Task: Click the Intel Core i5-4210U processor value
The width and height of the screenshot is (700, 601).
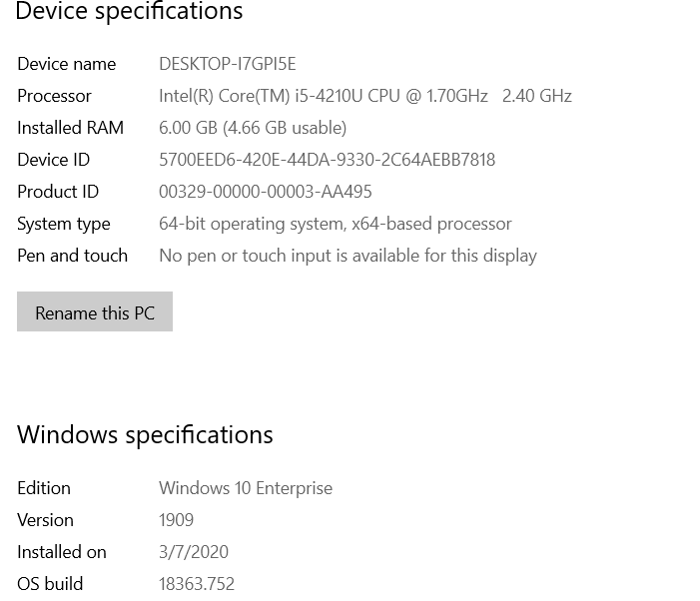Action: pyautogui.click(x=365, y=96)
